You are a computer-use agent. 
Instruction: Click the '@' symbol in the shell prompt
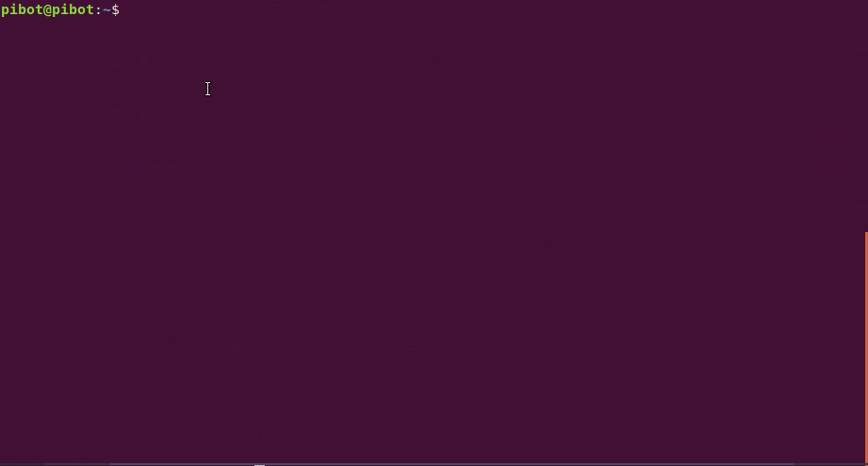pyautogui.click(x=47, y=10)
